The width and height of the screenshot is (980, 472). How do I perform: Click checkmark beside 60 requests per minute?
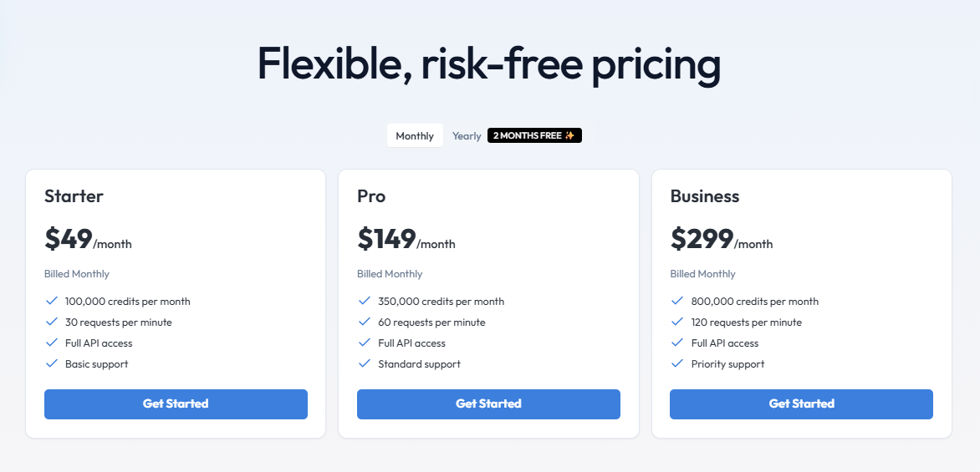[365, 322]
